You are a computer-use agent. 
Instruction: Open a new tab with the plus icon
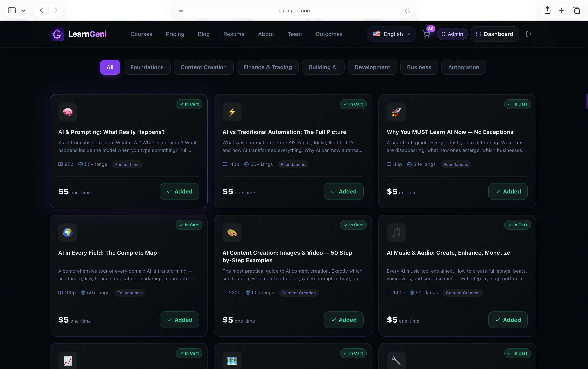tap(562, 10)
